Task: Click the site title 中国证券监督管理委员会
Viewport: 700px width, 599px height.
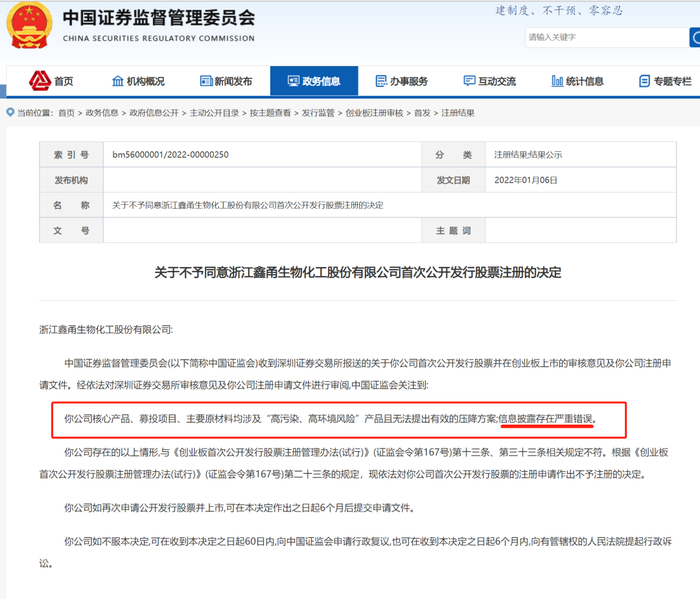Action: [x=158, y=18]
